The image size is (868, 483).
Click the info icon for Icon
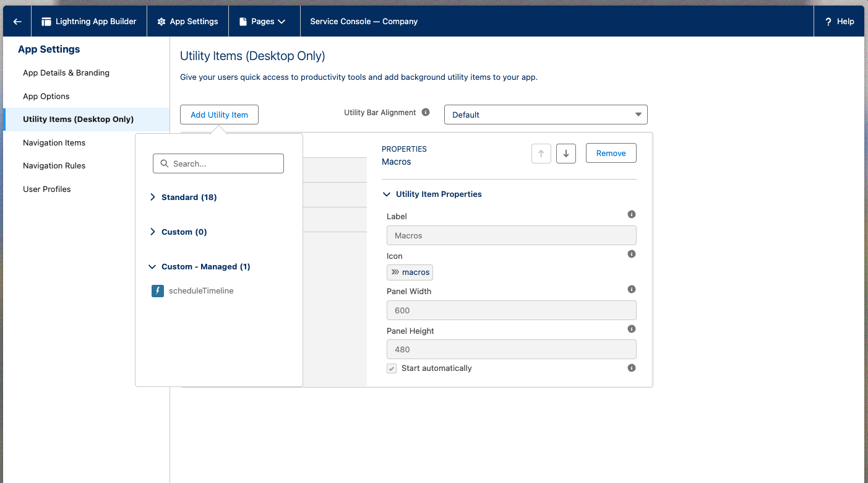[x=632, y=254]
